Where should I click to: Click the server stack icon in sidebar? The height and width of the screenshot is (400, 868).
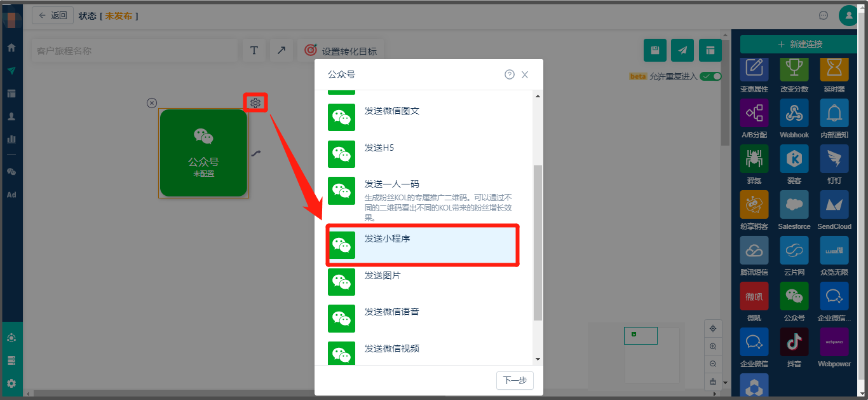pos(11,361)
